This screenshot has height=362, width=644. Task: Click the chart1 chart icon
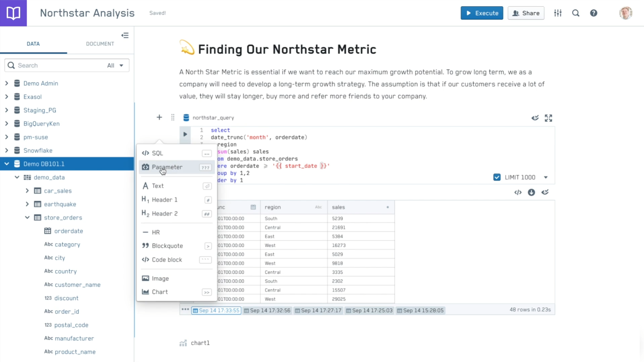tap(183, 343)
